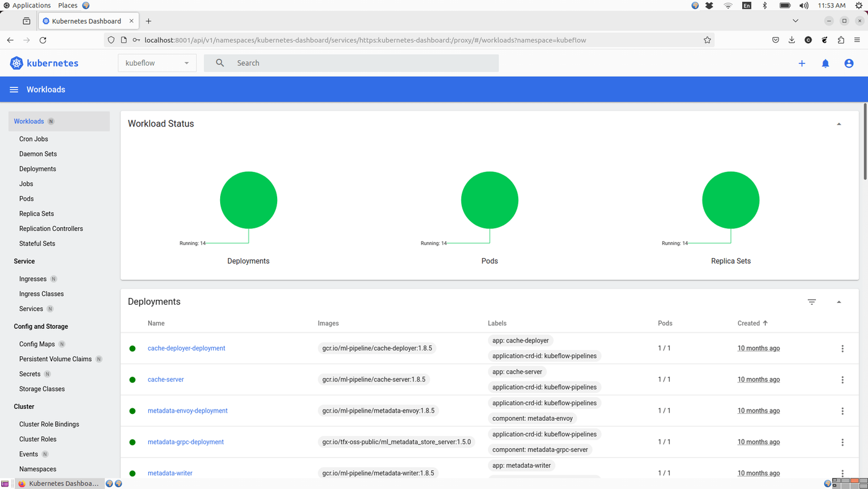Open Firefox downloads icon
The height and width of the screenshot is (489, 868).
point(792,40)
